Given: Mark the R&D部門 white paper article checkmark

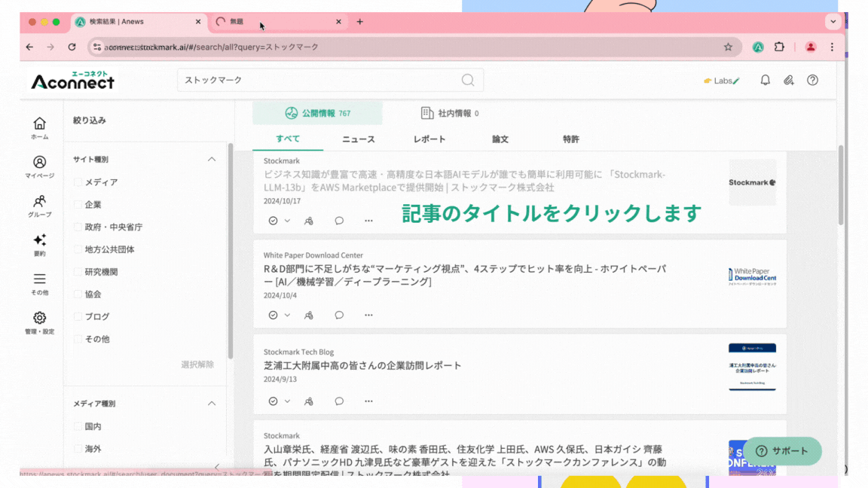Looking at the screenshot, I should (273, 315).
